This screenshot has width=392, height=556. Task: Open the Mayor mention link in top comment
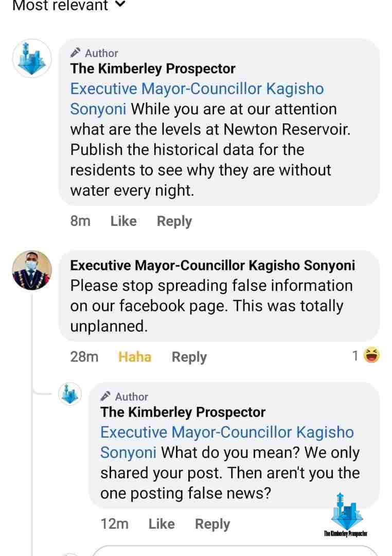click(x=197, y=89)
